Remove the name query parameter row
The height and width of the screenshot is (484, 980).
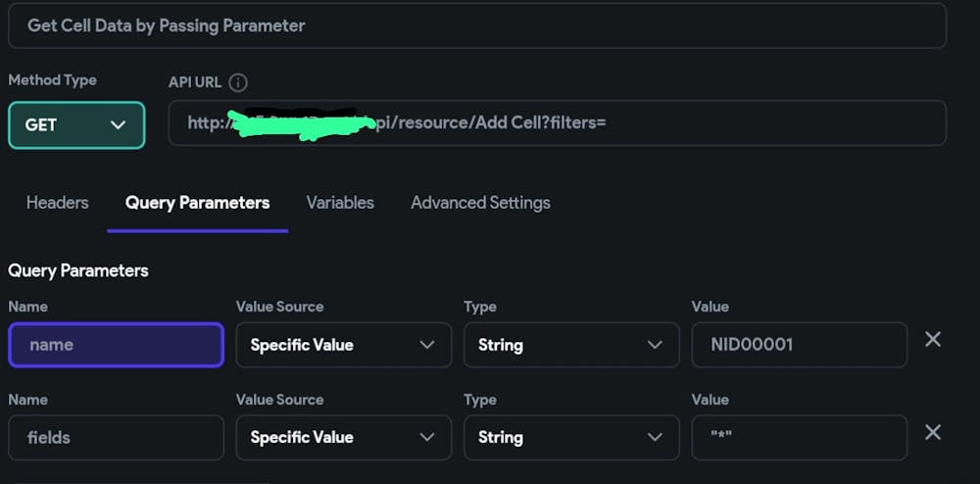pos(933,340)
